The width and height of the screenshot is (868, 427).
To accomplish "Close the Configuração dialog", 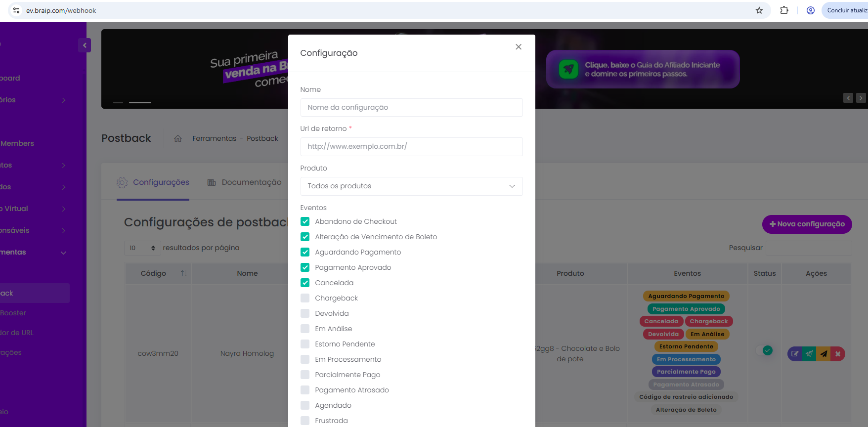I will tap(519, 47).
